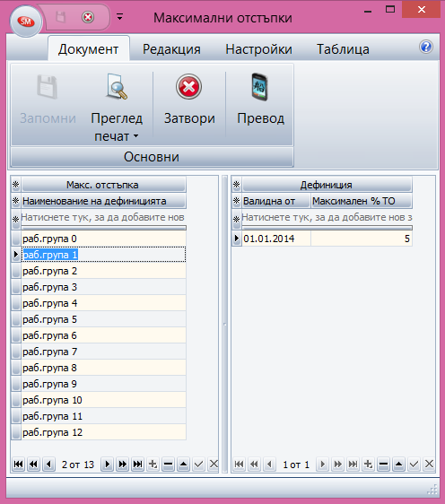Delete record with right navigator minus button
The height and width of the screenshot is (504, 445).
pyautogui.click(x=383, y=464)
